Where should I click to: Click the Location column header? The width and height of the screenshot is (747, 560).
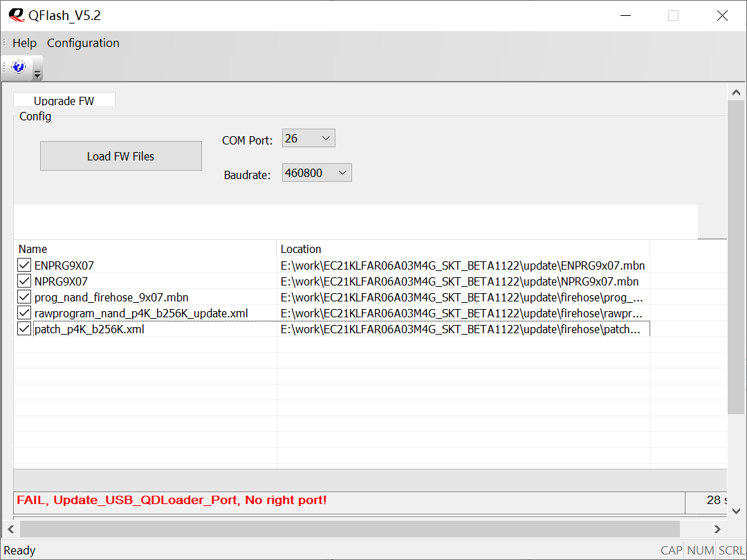(463, 249)
